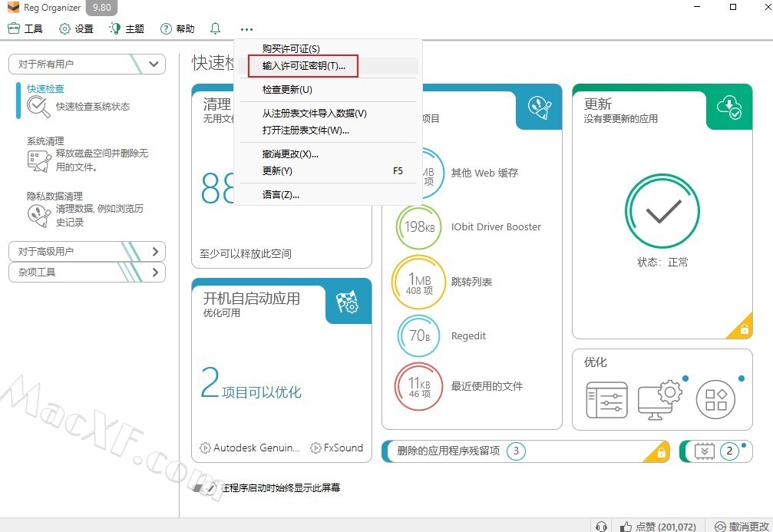
Task: Click Autodesk Genuin... startup item
Action: point(249,448)
